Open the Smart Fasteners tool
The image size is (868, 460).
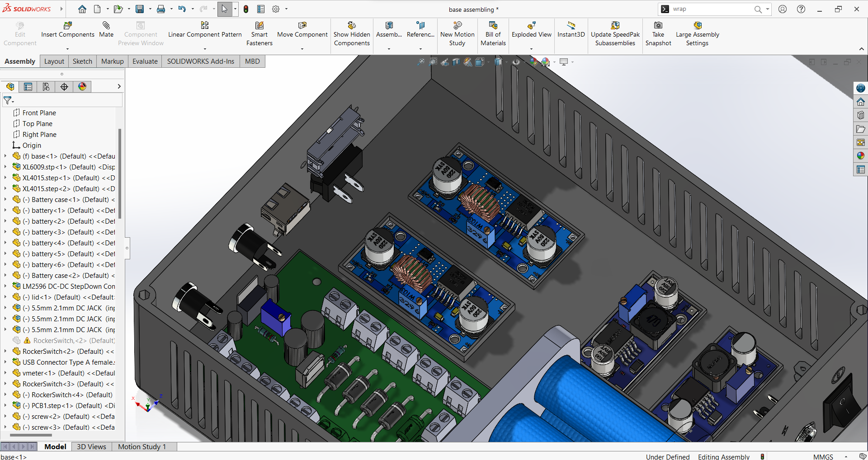259,33
